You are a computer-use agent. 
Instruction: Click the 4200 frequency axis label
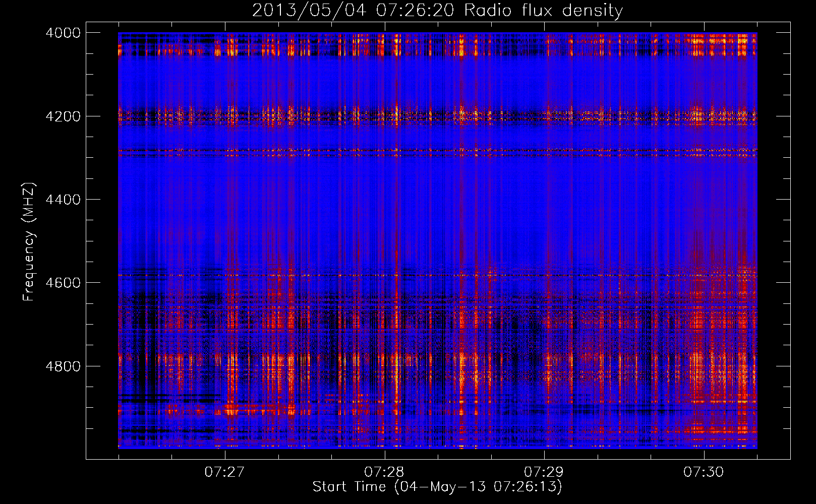pos(63,116)
